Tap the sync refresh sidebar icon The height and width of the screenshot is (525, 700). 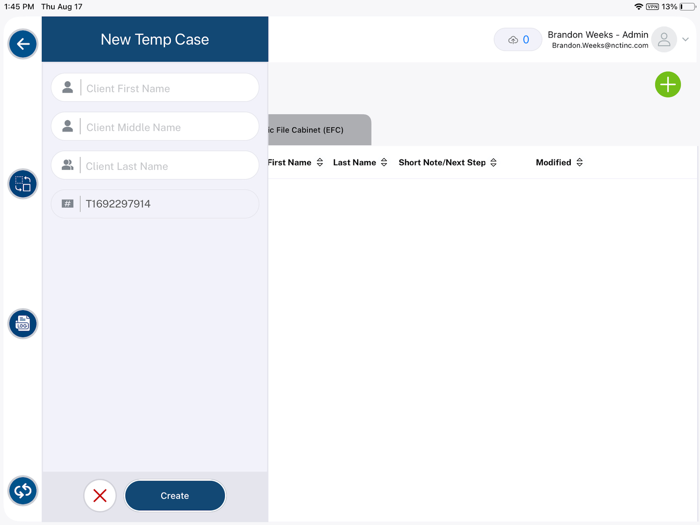pos(23,491)
